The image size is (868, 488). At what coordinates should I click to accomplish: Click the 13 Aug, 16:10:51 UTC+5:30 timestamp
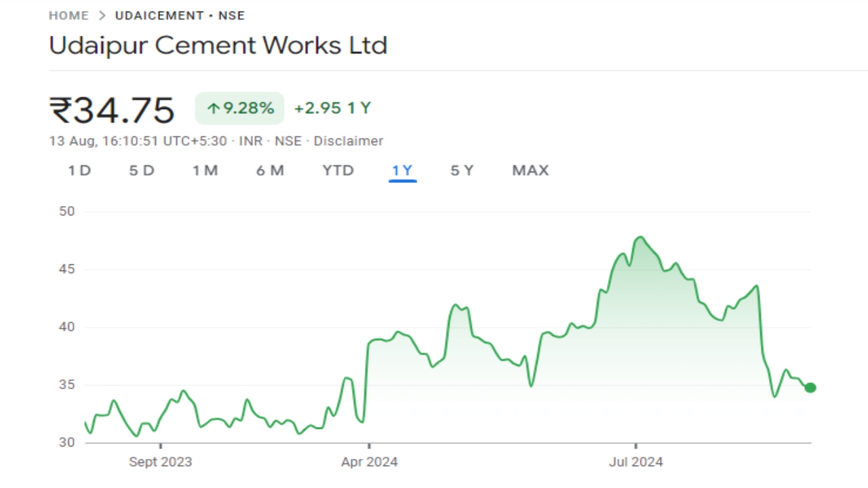pos(138,141)
